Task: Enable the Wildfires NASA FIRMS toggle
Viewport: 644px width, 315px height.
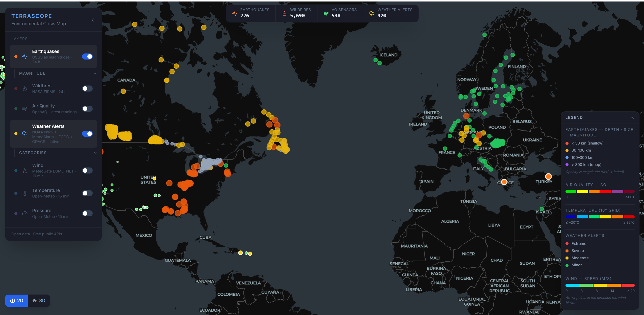Action: (x=87, y=88)
